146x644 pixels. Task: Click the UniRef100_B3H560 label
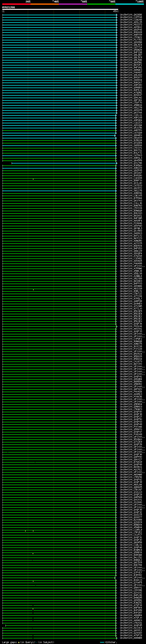pos(131,165)
